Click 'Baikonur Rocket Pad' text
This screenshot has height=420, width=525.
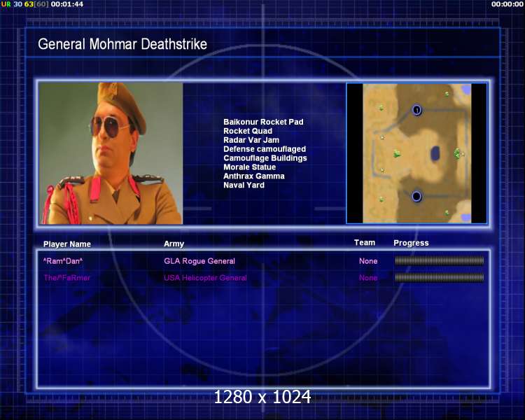tap(263, 122)
